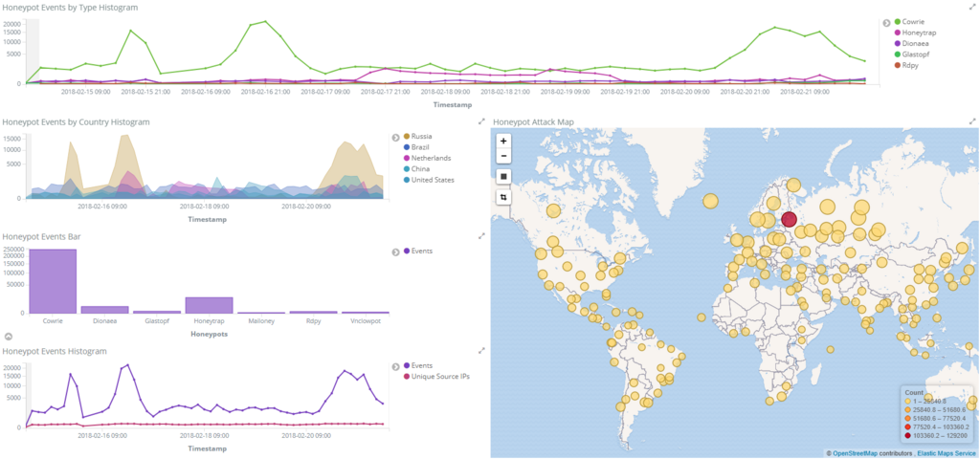
Task: Click the Unique Source IPs legend color dot
Action: click(x=407, y=377)
